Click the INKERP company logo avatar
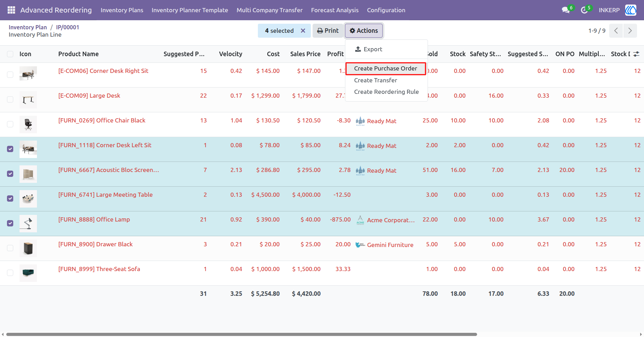644x337 pixels. click(631, 10)
